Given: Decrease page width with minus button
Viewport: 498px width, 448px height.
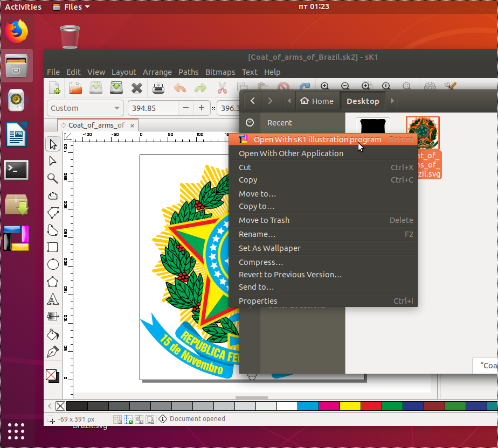Looking at the screenshot, I should tap(186, 108).
